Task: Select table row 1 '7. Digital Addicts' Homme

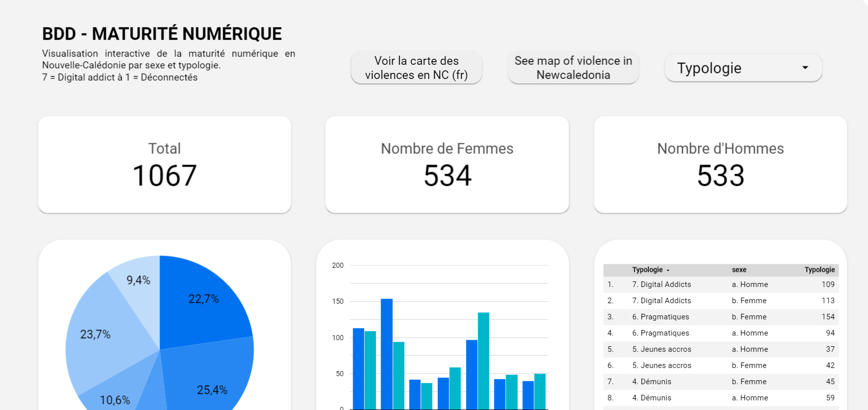Action: 721,284
